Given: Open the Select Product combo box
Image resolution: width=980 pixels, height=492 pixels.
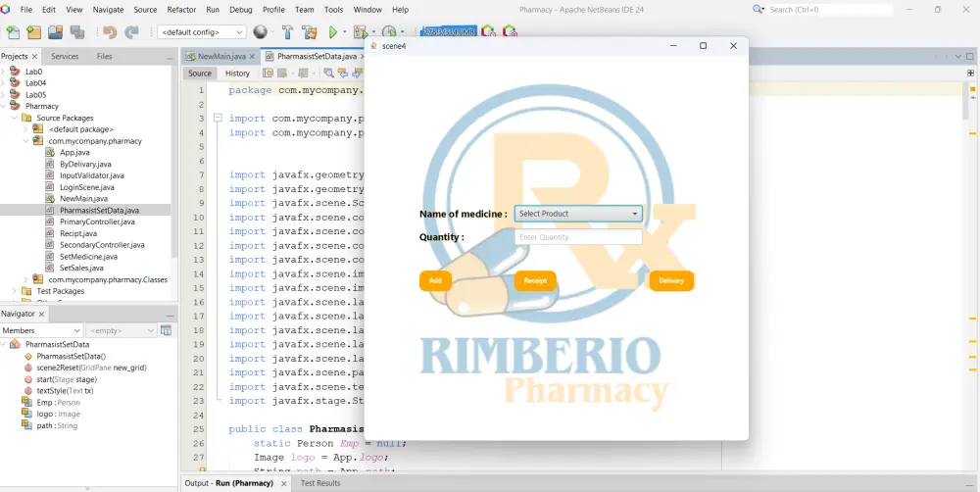Looking at the screenshot, I should [x=578, y=214].
